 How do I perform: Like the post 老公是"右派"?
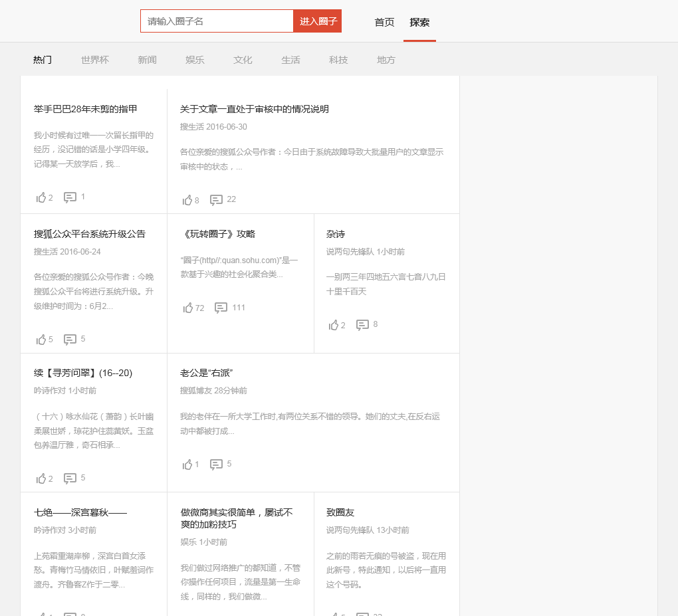coord(187,464)
